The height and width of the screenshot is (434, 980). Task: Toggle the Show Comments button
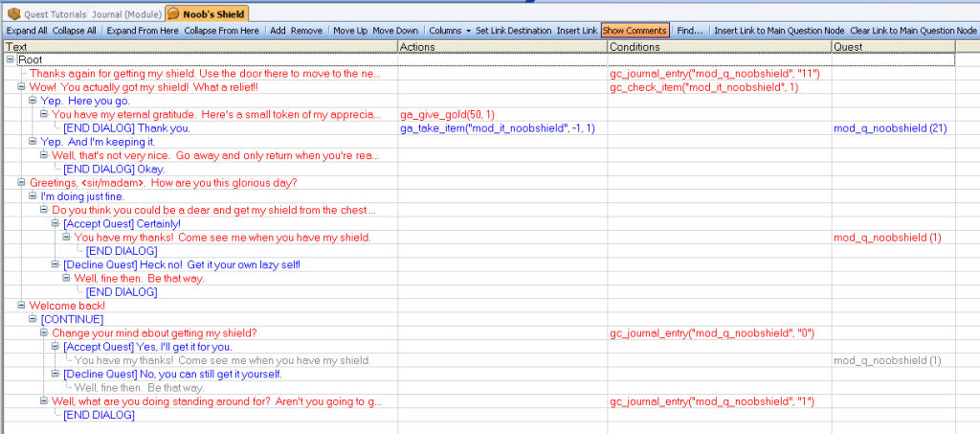(635, 31)
